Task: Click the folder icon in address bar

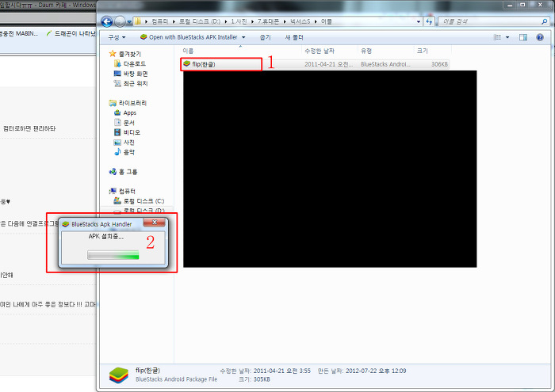Action: point(138,21)
